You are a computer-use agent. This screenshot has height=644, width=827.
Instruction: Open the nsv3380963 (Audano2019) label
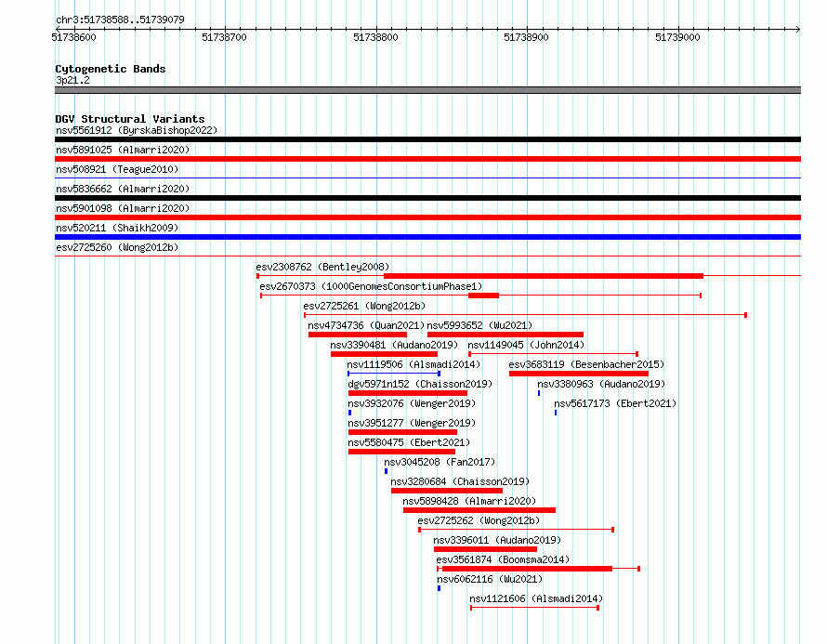(x=601, y=384)
